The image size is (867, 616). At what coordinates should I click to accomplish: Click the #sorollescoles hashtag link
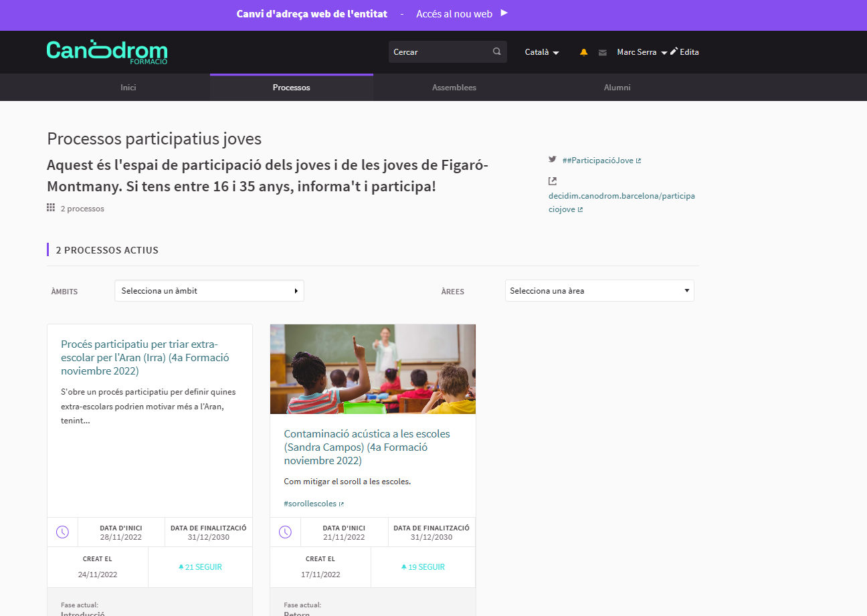coord(314,504)
